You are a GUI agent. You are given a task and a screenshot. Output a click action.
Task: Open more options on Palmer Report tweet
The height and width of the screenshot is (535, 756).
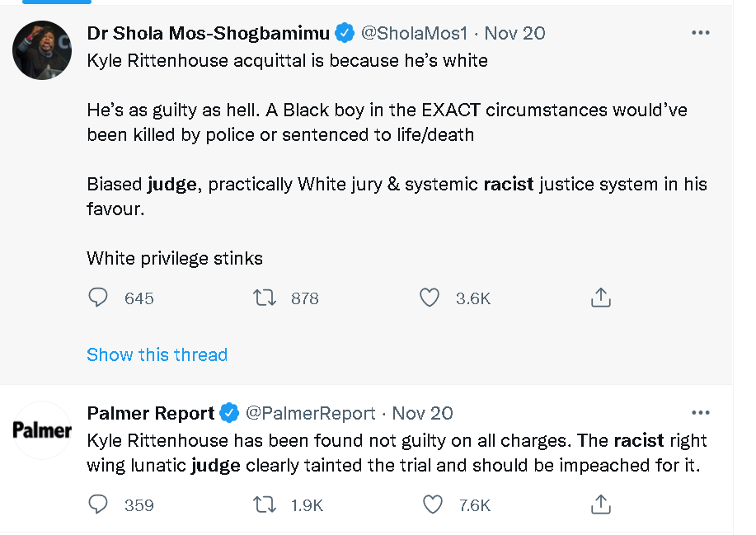700,412
